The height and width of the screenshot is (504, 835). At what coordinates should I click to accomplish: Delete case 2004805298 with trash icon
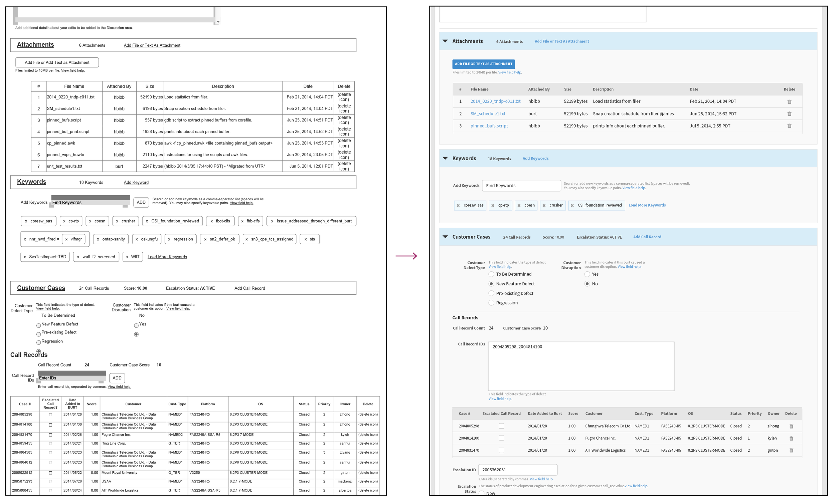pos(791,426)
